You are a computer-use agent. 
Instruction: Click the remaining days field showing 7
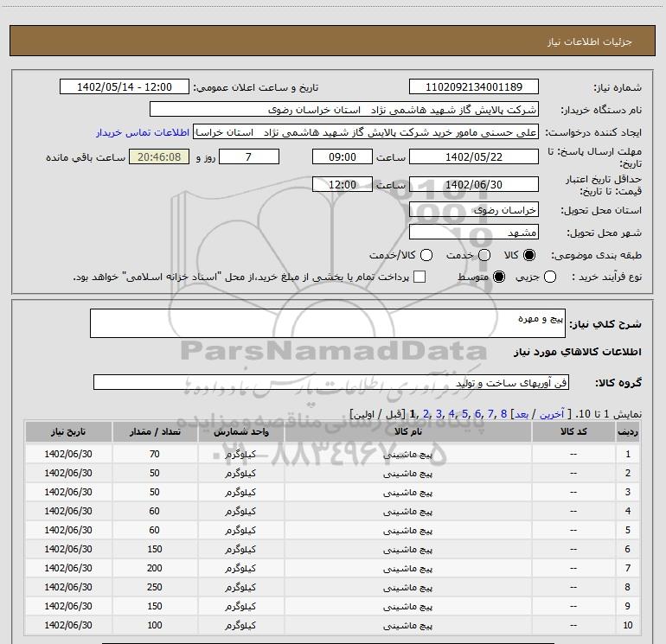click(249, 156)
